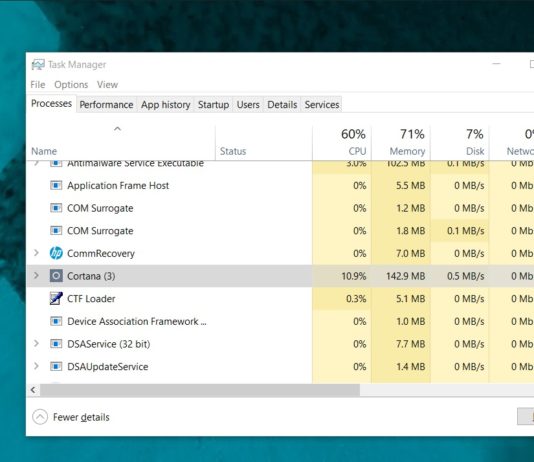Click DSAService's 7.7 MB memory value

(411, 344)
